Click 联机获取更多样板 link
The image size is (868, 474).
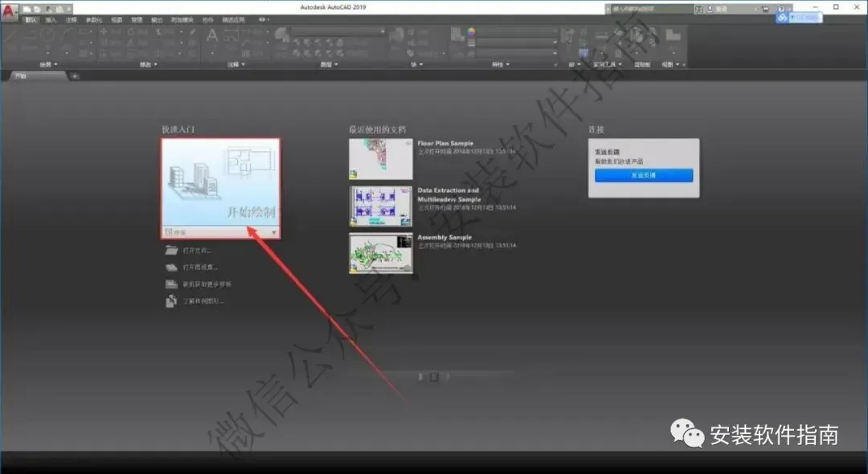pos(207,284)
